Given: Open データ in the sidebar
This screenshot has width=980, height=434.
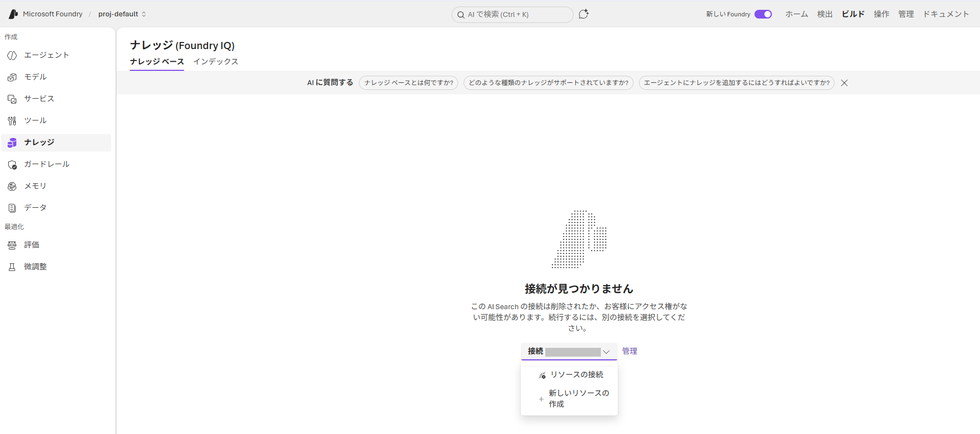Looking at the screenshot, I should tap(57, 208).
